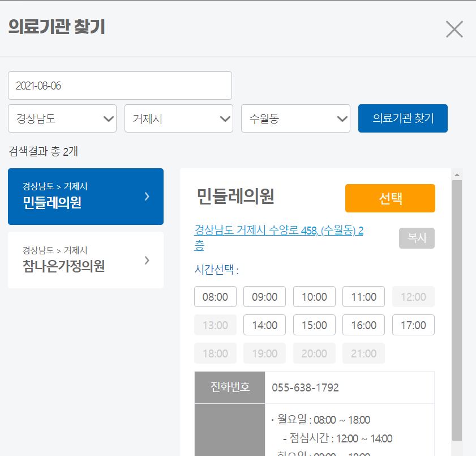Image resolution: width=476 pixels, height=456 pixels.
Task: Click the disabled 20:00 time slot
Action: pos(314,353)
